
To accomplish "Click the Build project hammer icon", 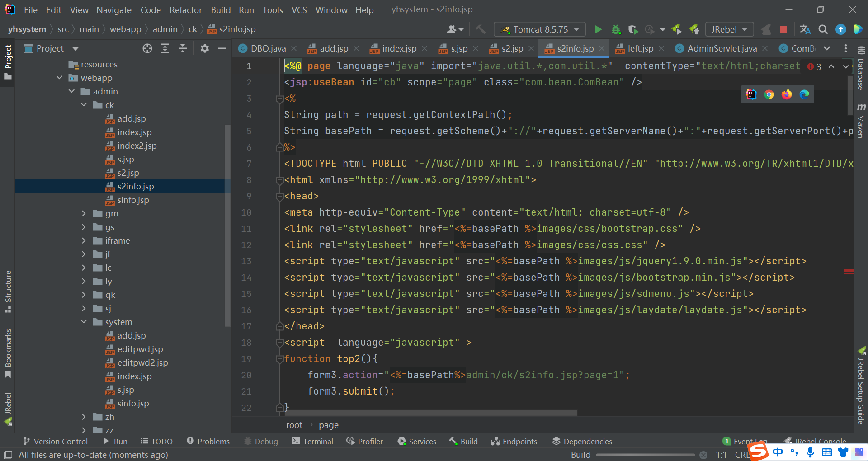I will pyautogui.click(x=481, y=29).
